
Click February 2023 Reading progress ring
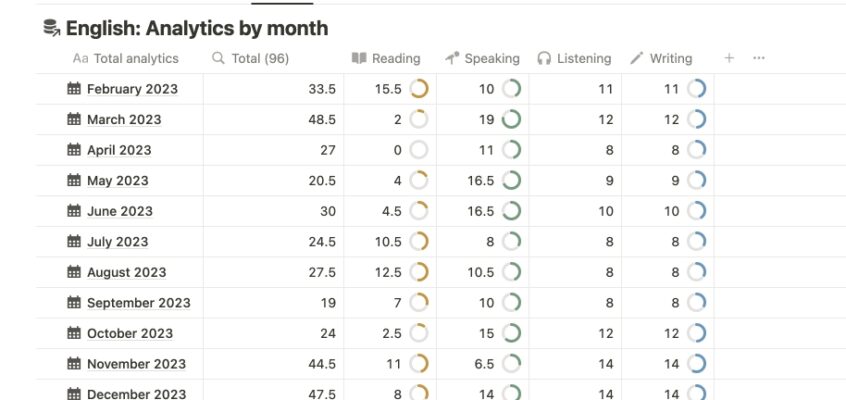[419, 89]
